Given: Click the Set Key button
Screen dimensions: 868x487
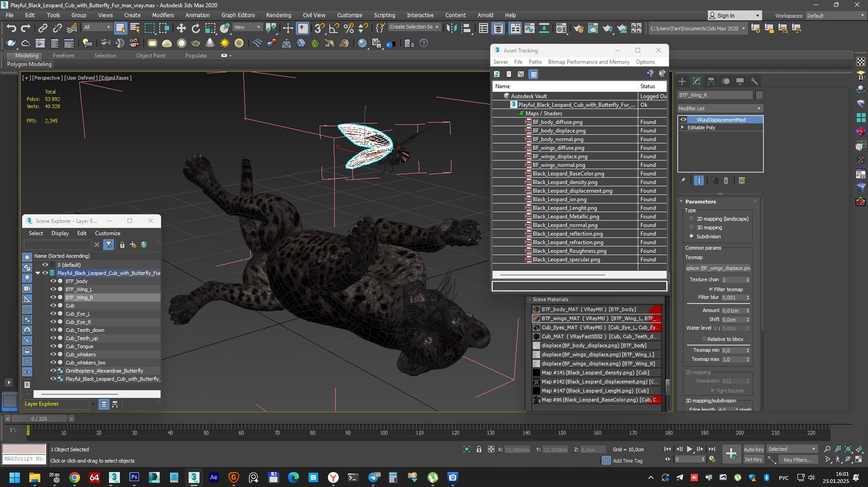Looking at the screenshot, I should (753, 459).
